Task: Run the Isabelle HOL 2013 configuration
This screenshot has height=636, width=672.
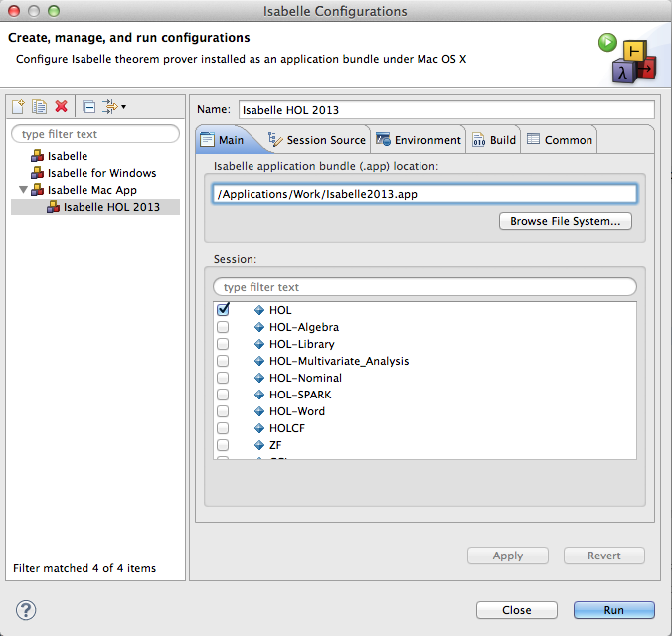Action: pyautogui.click(x=614, y=610)
